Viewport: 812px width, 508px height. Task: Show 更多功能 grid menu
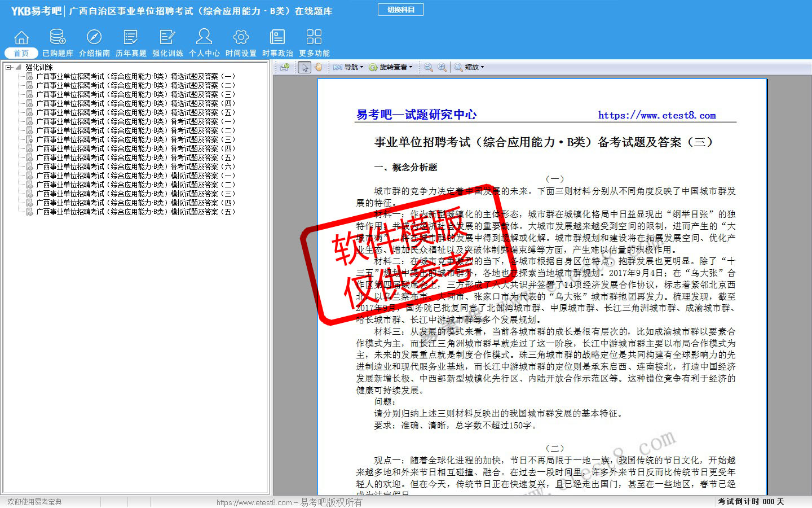314,43
